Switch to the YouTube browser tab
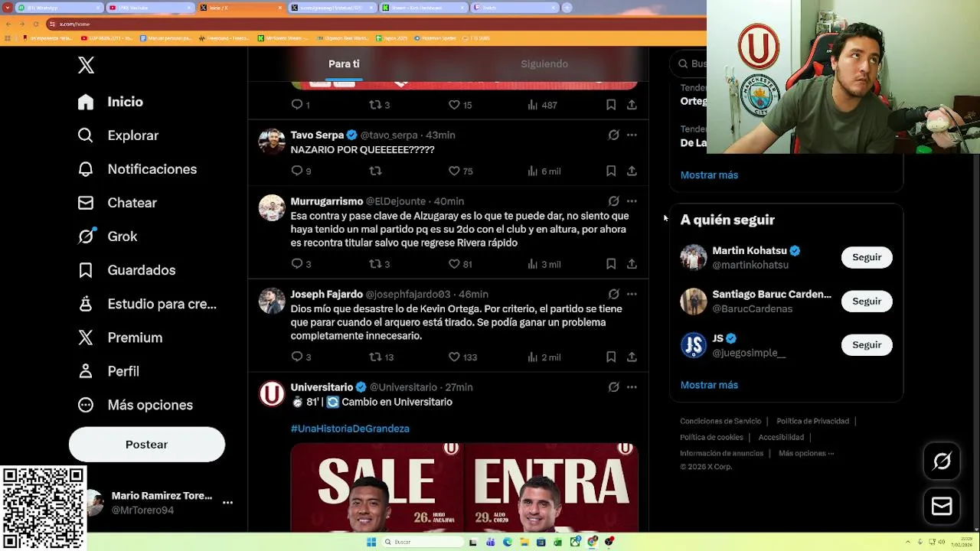Image resolution: width=980 pixels, height=551 pixels. [149, 8]
